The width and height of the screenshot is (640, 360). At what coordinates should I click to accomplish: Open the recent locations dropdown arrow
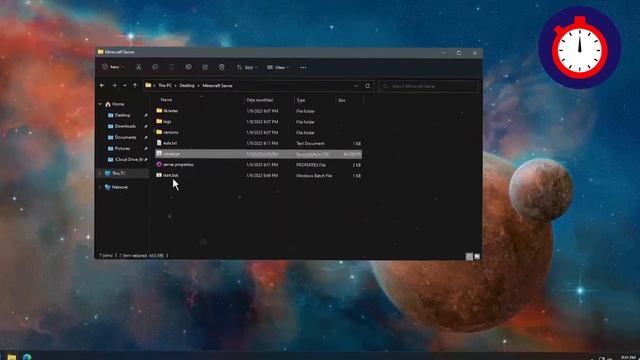[x=124, y=86]
